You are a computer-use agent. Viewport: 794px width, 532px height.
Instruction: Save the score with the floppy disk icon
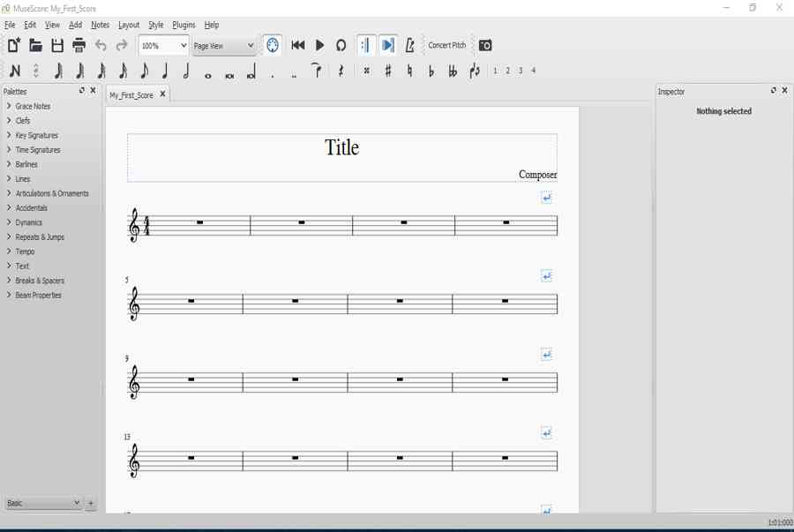[57, 45]
